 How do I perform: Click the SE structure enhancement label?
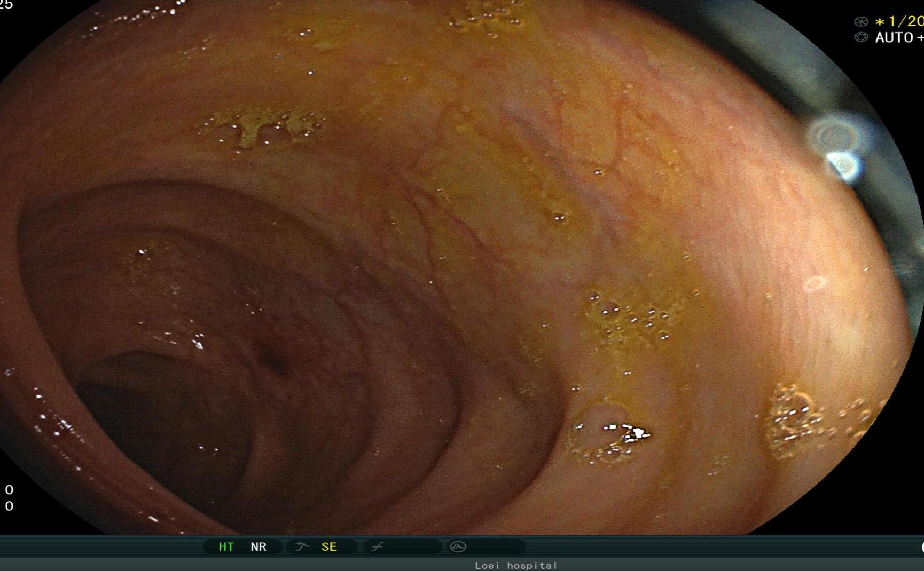click(x=329, y=546)
